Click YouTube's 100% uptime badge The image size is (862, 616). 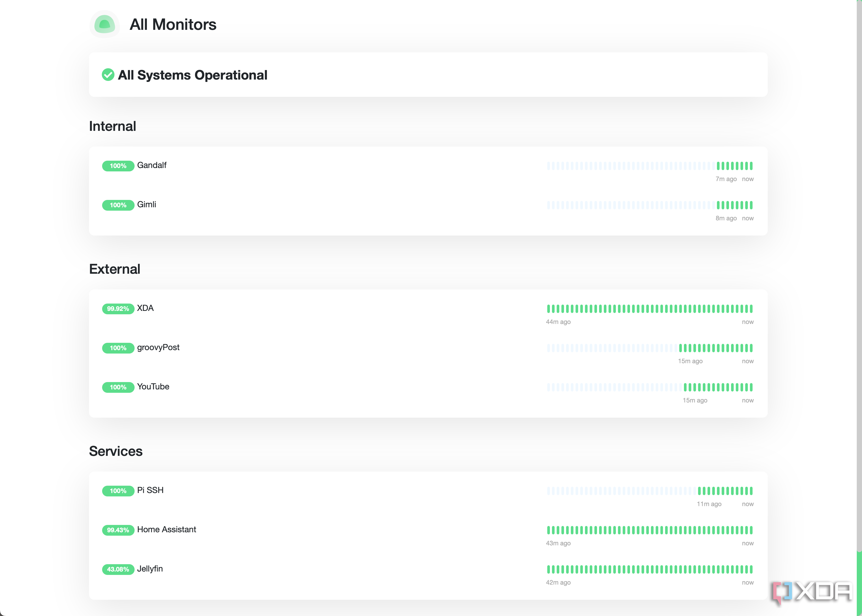pos(118,387)
